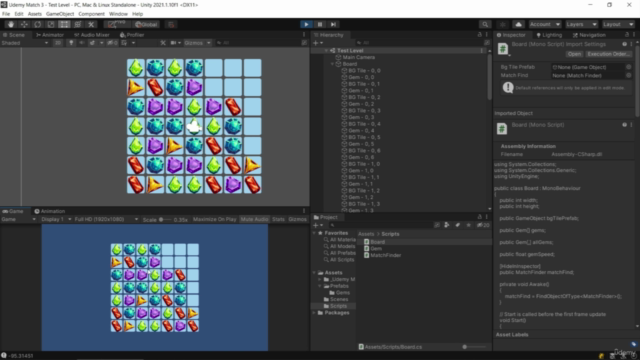Switch to Animation tab
The width and height of the screenshot is (640, 360).
[50, 211]
